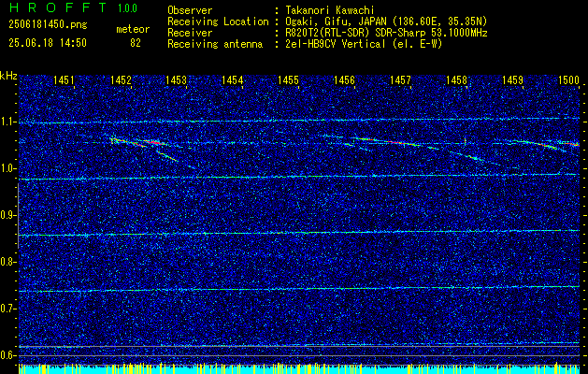The height and width of the screenshot is (374, 588).
Task: Click the 1457 time marker
Action: tap(400, 79)
